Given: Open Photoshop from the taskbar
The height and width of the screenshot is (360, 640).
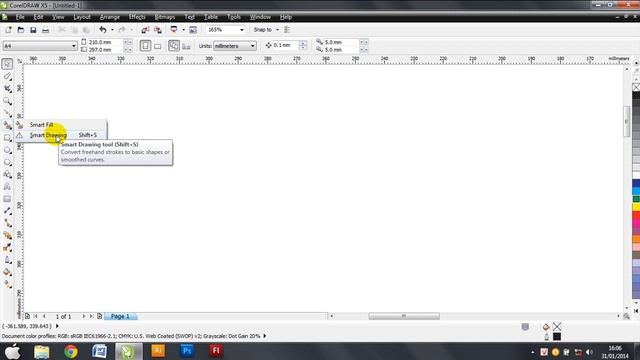Looking at the screenshot, I should (187, 351).
